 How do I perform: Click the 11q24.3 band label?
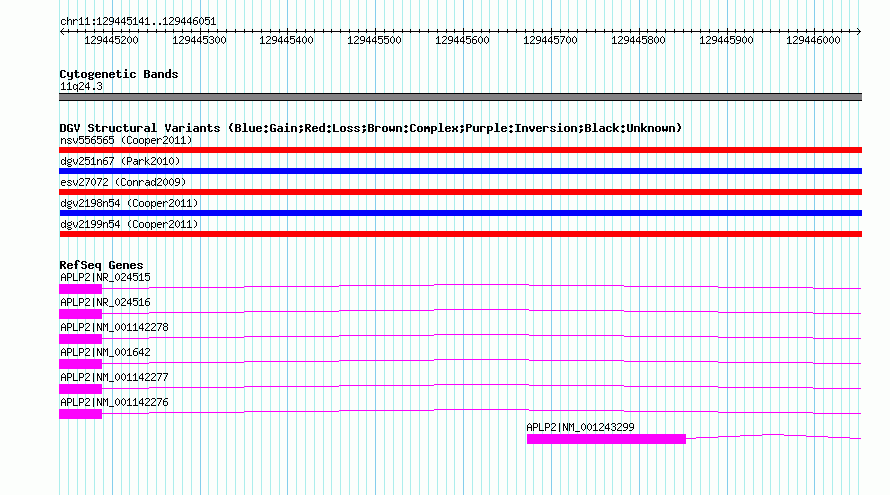(x=81, y=86)
